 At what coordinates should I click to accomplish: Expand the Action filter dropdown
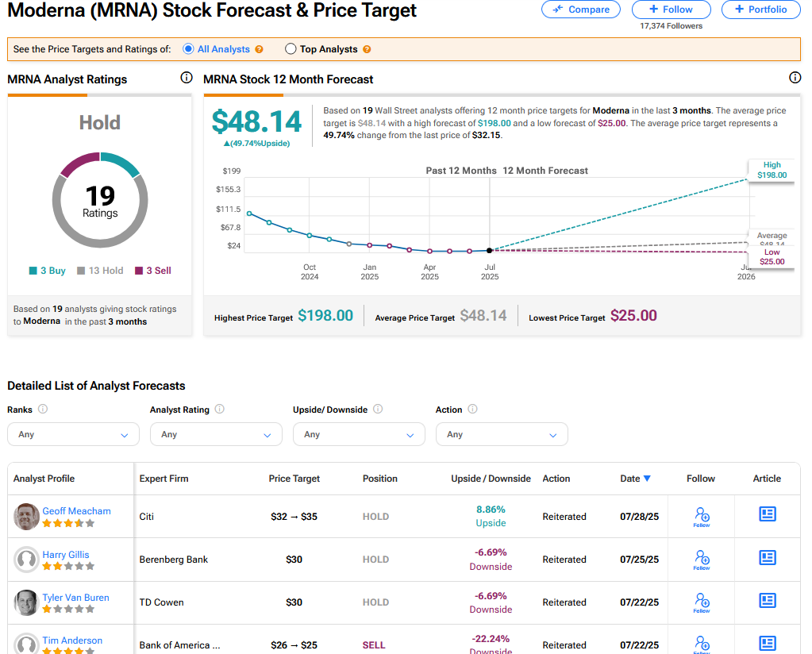click(502, 434)
